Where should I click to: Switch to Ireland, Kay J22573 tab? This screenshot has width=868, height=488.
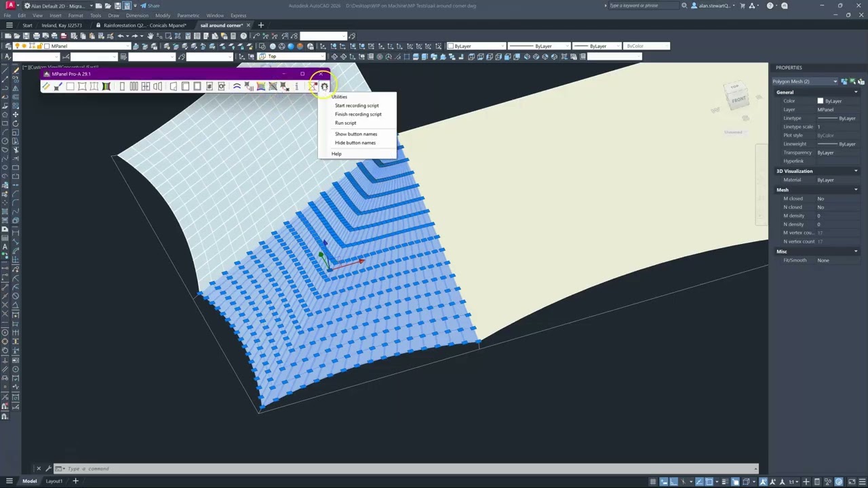click(x=62, y=25)
